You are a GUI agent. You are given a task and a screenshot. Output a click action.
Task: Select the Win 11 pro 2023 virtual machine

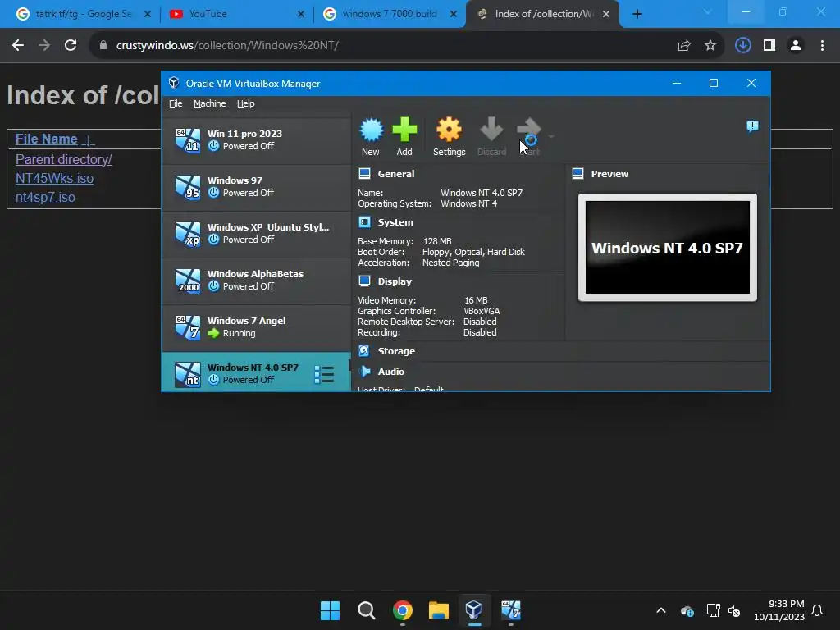pyautogui.click(x=256, y=139)
